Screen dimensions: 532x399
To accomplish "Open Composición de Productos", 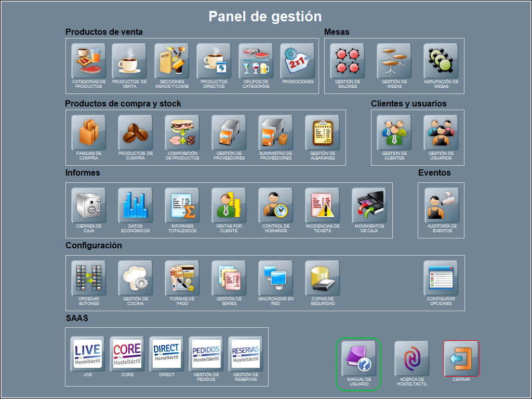I will click(182, 132).
